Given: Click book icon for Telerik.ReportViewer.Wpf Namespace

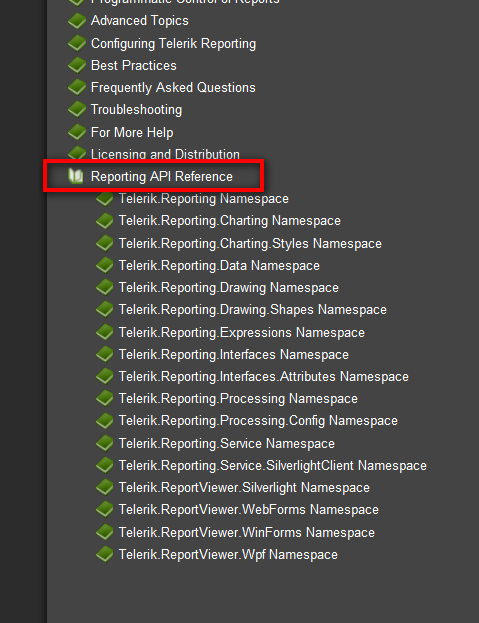Looking at the screenshot, I should (105, 555).
